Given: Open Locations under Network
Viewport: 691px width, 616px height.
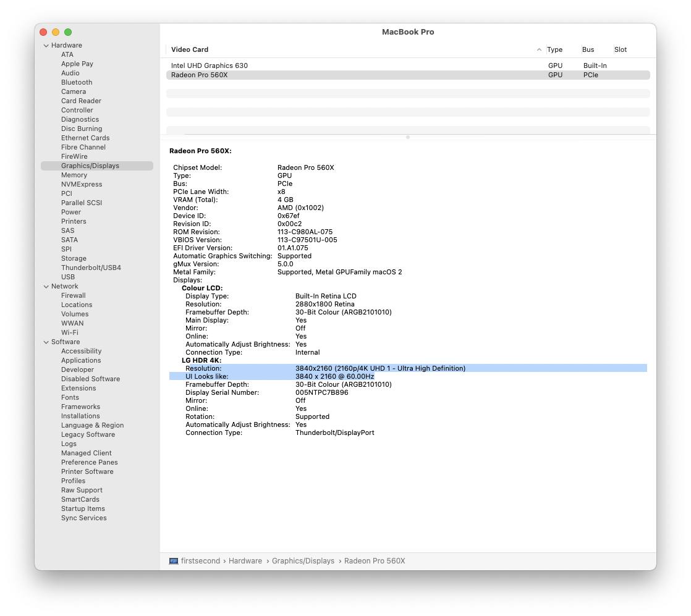Looking at the screenshot, I should 77,305.
